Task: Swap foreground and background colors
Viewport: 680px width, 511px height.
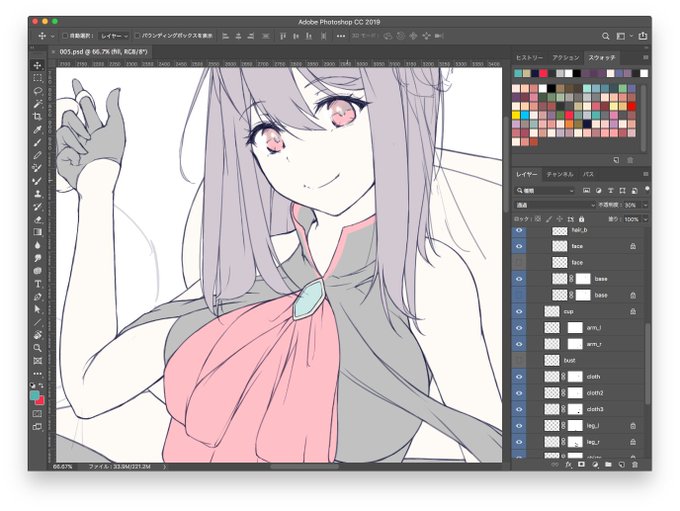Action: tap(42, 385)
